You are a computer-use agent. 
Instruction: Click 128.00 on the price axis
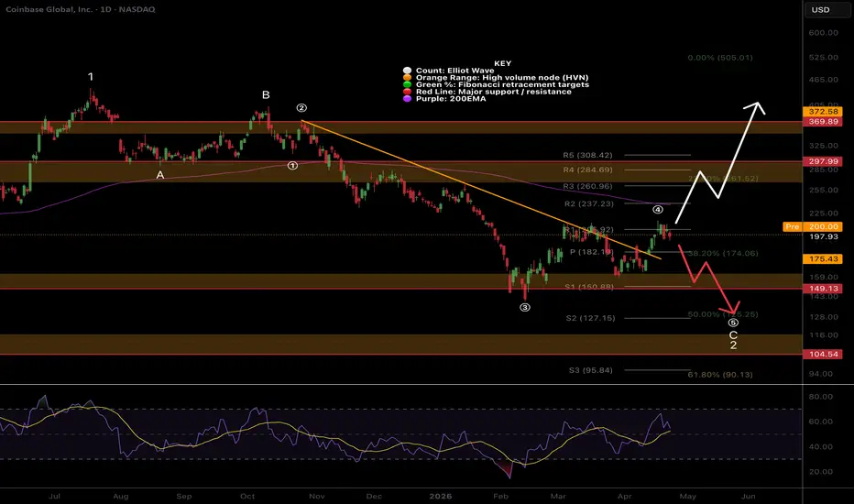click(x=824, y=317)
